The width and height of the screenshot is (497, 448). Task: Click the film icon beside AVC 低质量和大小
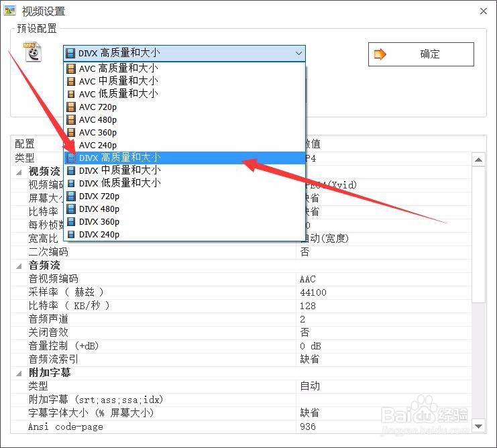pos(71,94)
